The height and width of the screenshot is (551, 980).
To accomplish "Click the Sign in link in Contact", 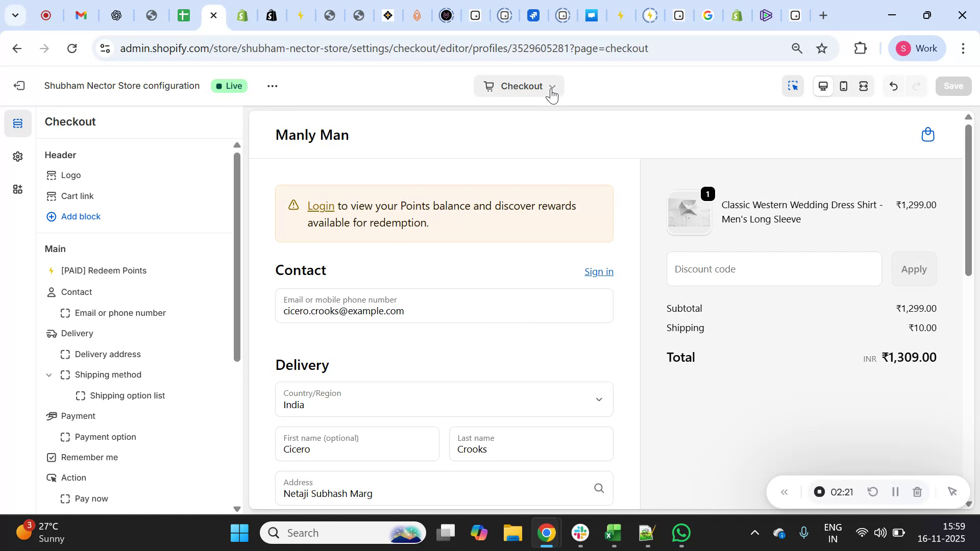I will tap(598, 271).
